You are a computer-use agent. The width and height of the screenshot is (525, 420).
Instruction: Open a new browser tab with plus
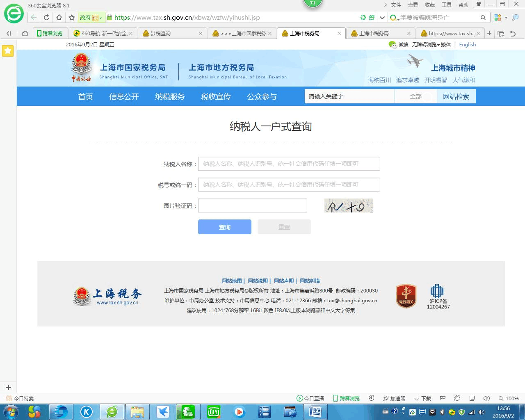(x=489, y=33)
